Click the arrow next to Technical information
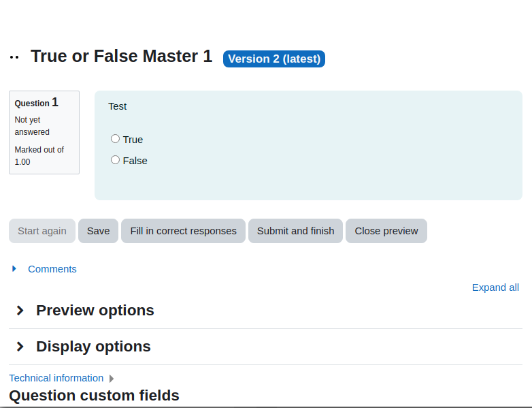532x408 pixels. point(112,379)
